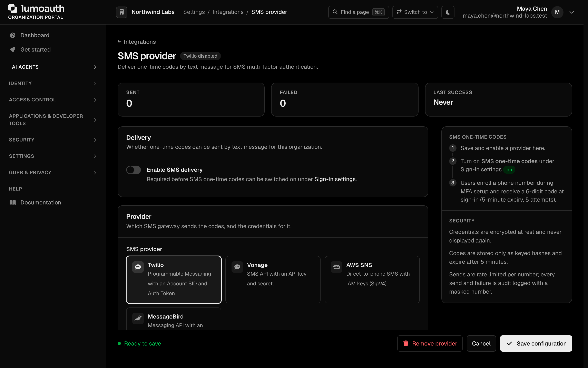The image size is (588, 368).
Task: Click the Cancel button
Action: pos(481,343)
